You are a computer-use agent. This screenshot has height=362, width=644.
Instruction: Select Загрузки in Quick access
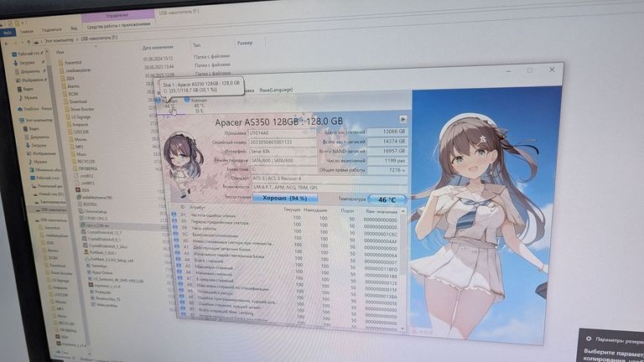(26, 61)
